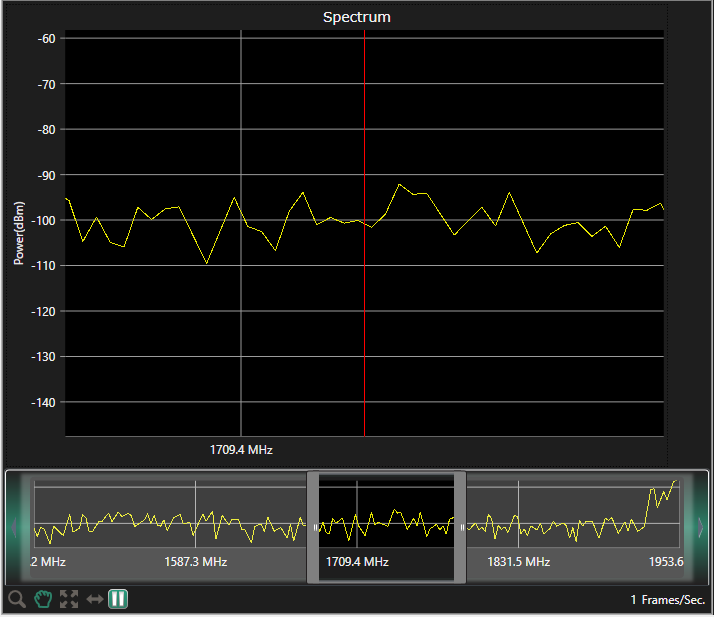Activate the hand pan tool
714x617 pixels.
point(43,600)
